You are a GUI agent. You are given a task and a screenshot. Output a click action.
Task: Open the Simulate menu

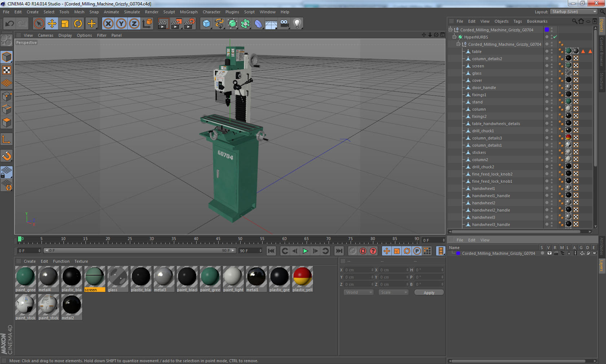pos(132,12)
